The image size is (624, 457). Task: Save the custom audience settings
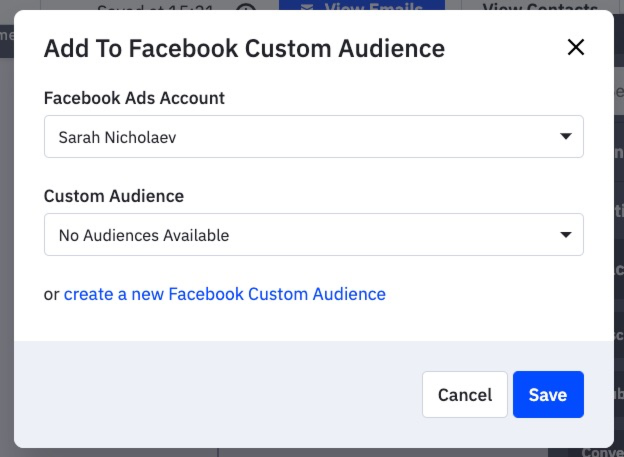pyautogui.click(x=548, y=395)
